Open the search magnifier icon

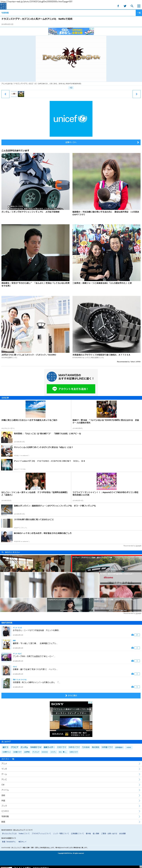(132, 6)
